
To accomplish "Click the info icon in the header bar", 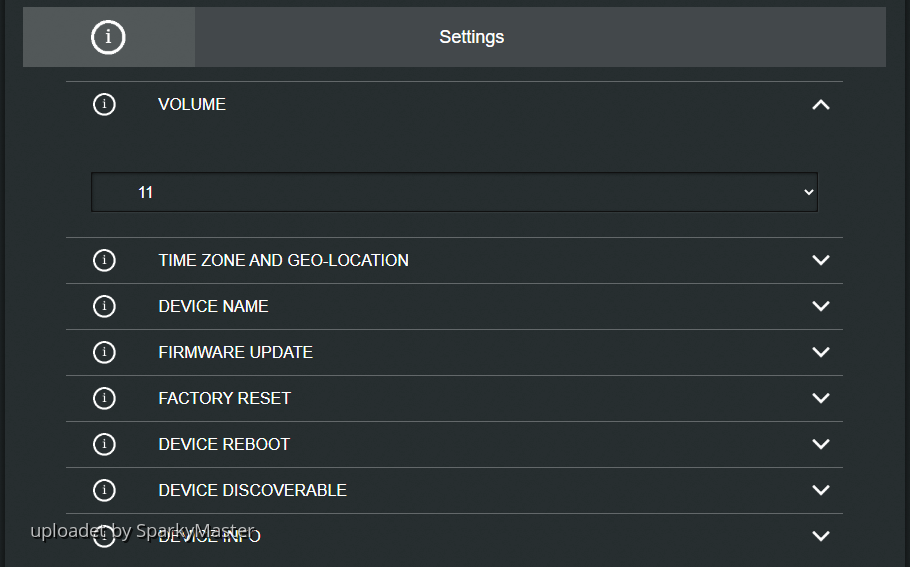I will 108,37.
